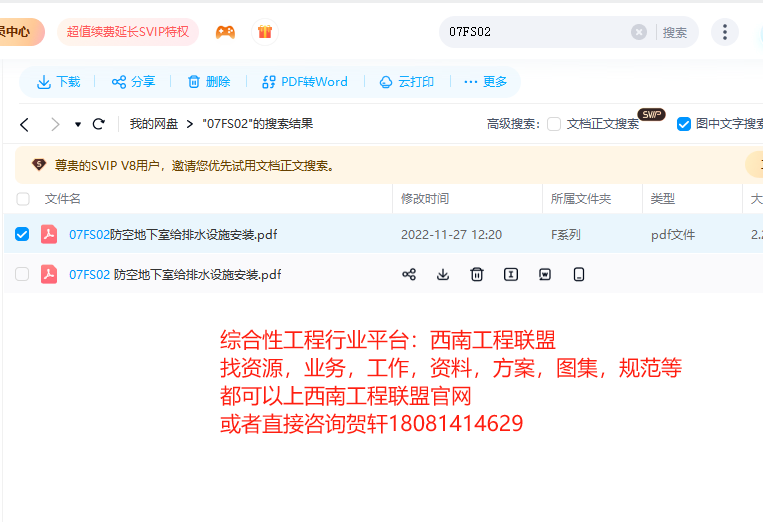Click the search box containing 07FS02
Viewport: 763px width, 522px height.
(x=535, y=32)
